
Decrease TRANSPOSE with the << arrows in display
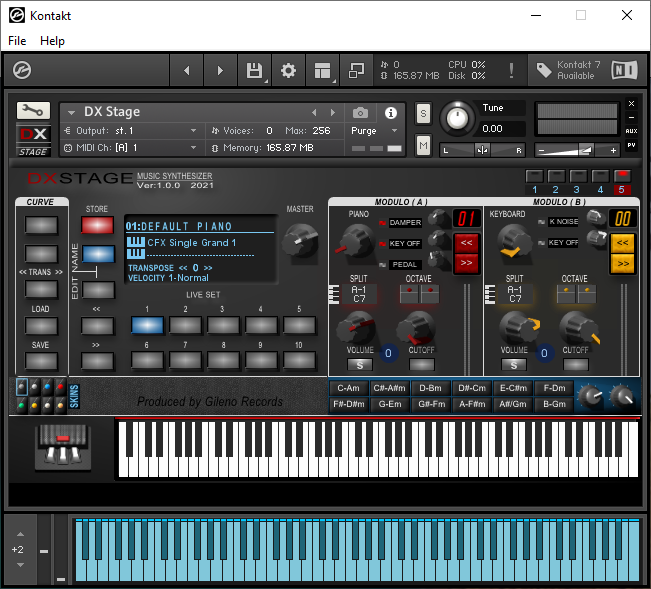[x=183, y=268]
